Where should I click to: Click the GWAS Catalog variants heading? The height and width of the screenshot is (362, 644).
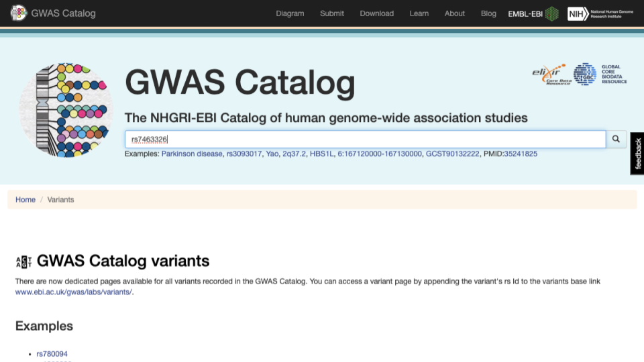pyautogui.click(x=123, y=261)
